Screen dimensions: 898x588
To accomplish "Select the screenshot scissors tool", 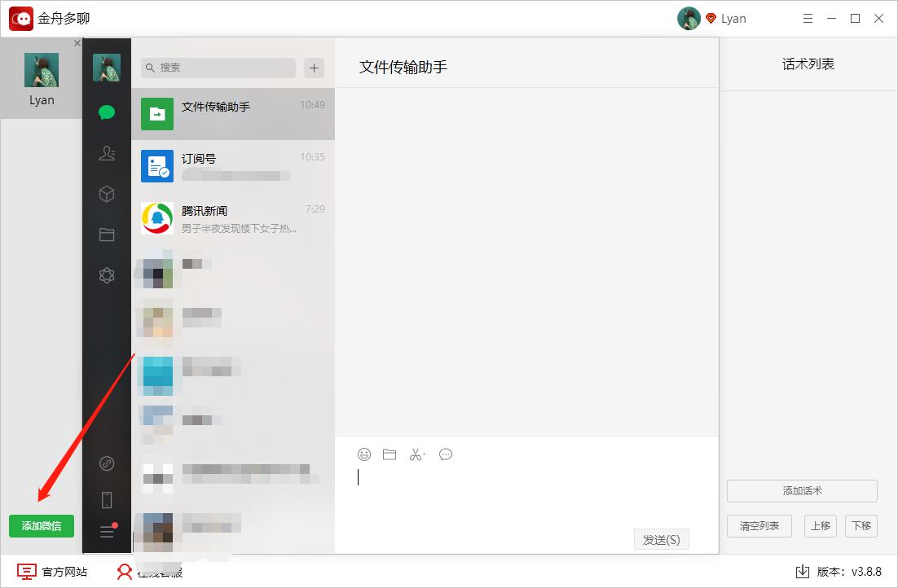I will point(416,454).
